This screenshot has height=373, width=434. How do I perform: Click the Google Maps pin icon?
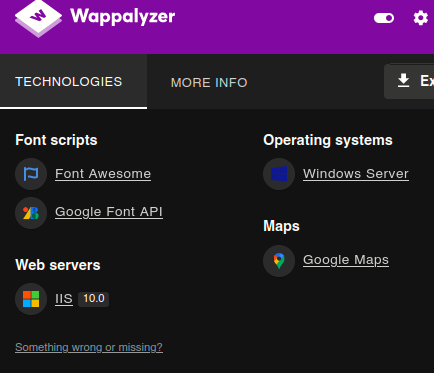point(279,261)
